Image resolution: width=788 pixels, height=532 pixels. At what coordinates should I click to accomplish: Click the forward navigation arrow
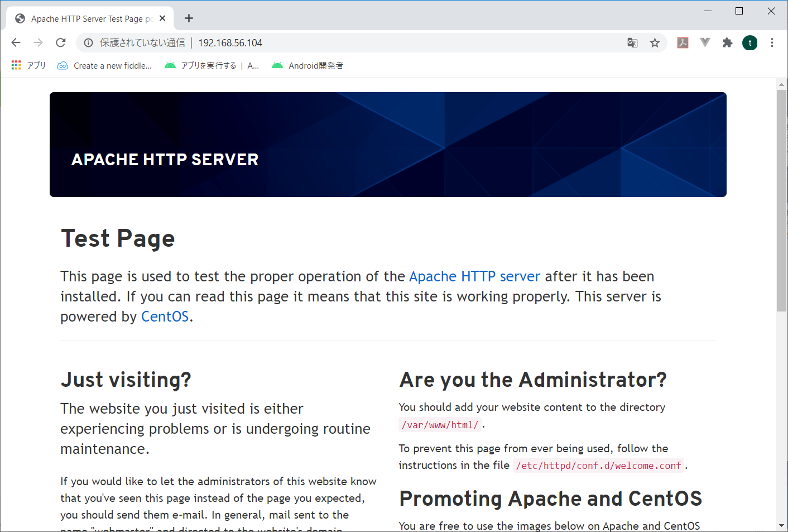click(38, 42)
